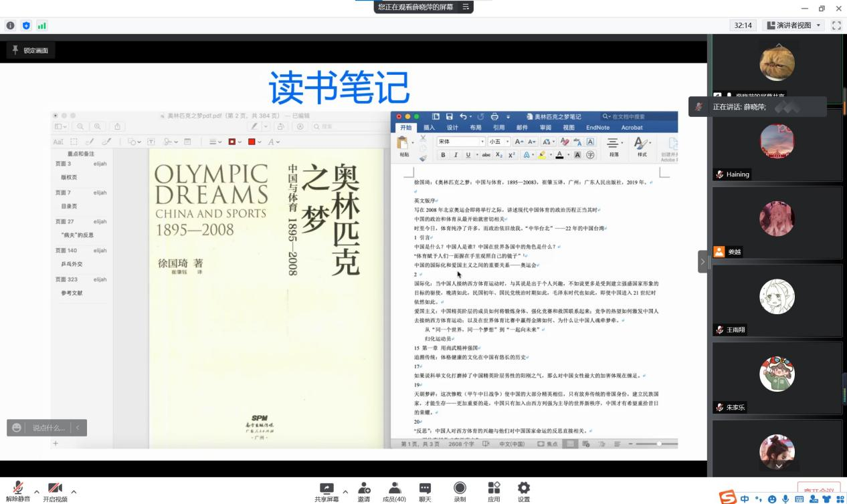This screenshot has width=847, height=504.
Task: Click the 共享屏幕 share screen icon
Action: pyautogui.click(x=326, y=488)
